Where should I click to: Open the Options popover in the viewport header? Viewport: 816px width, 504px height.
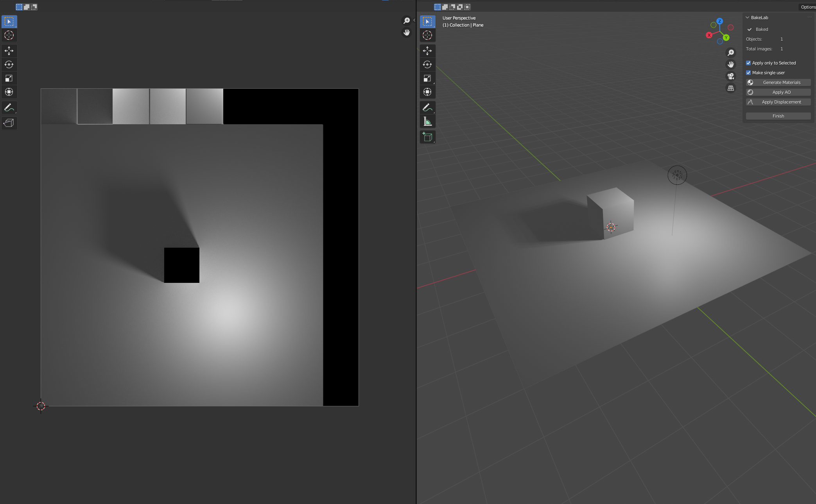807,7
